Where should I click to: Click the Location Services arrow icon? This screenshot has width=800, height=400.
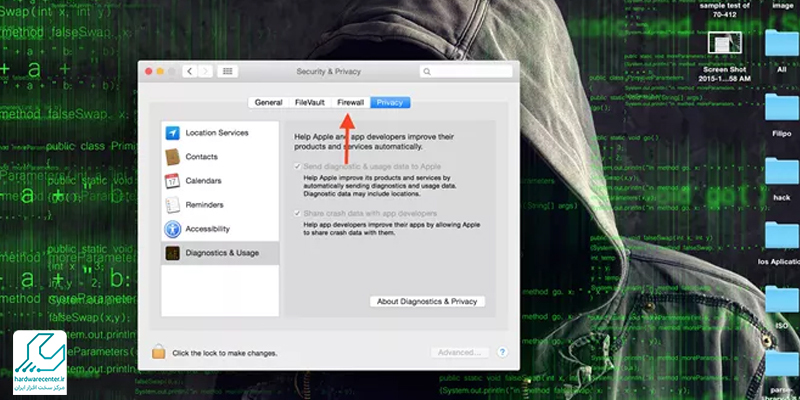click(173, 133)
